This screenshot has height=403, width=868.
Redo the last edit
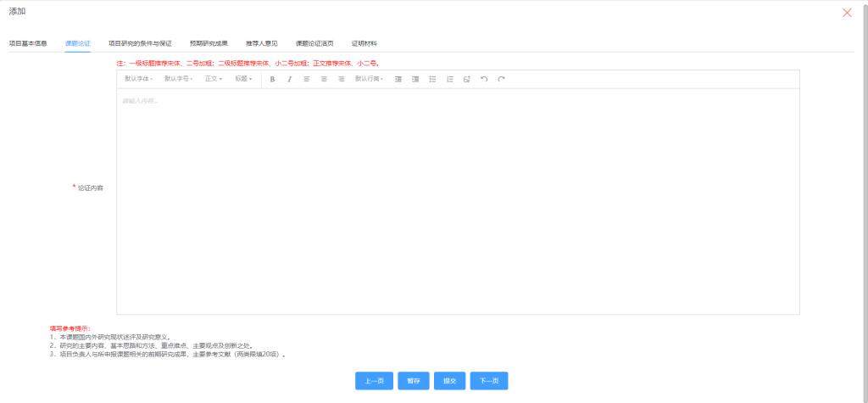(x=502, y=79)
